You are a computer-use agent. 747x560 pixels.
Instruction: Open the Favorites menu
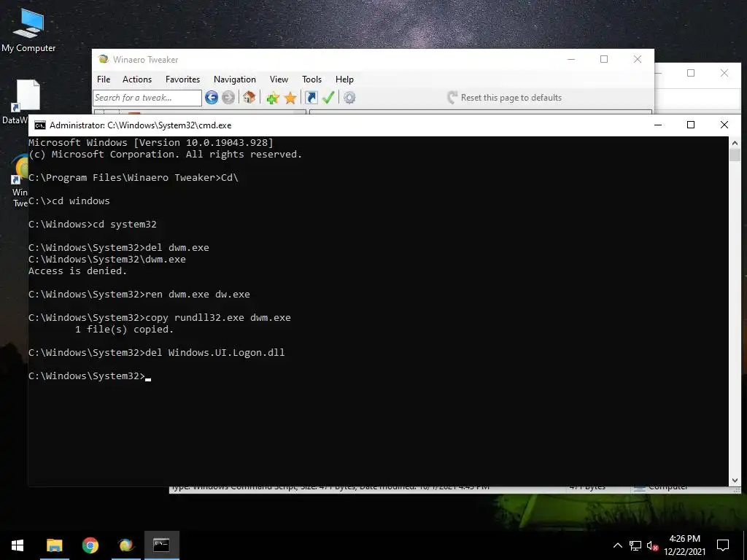(x=182, y=79)
